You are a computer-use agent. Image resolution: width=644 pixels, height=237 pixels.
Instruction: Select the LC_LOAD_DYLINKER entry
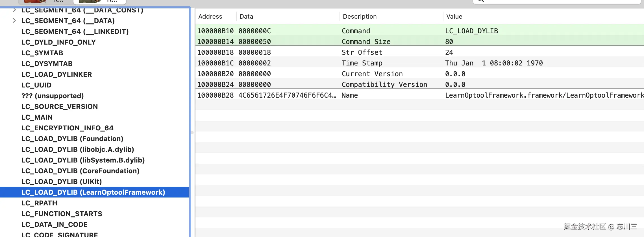[x=56, y=74]
